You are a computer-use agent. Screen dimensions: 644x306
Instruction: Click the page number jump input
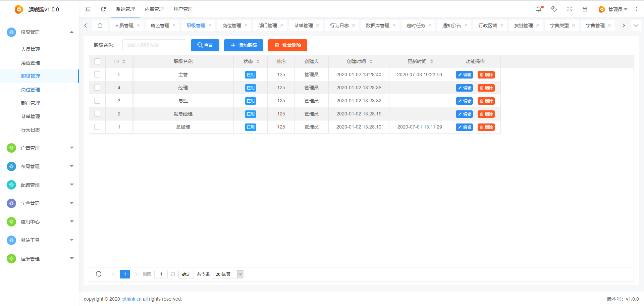pos(161,274)
